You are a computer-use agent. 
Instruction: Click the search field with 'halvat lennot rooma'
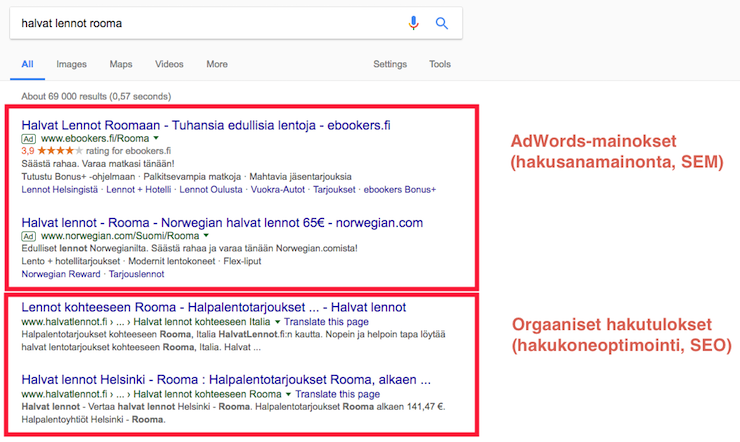tap(236, 23)
